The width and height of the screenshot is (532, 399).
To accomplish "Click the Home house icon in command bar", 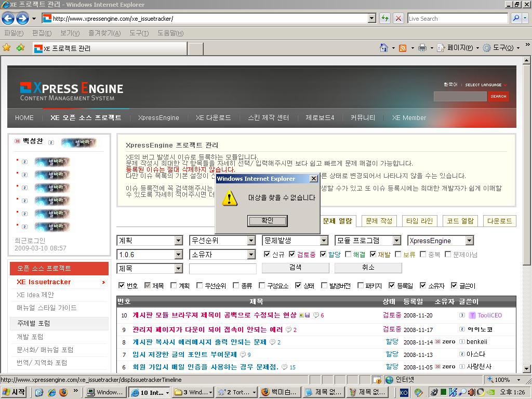I will 384,48.
